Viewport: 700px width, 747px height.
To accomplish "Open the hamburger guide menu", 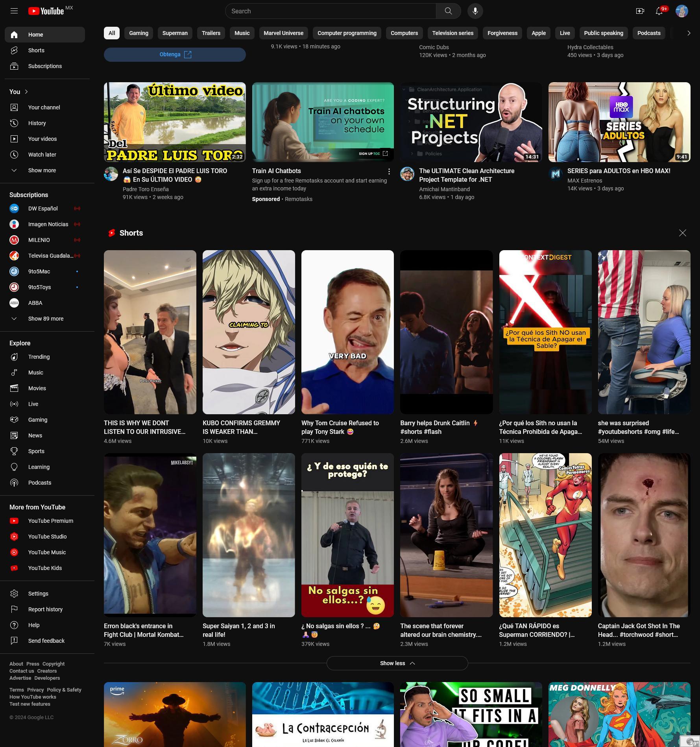I will (14, 11).
